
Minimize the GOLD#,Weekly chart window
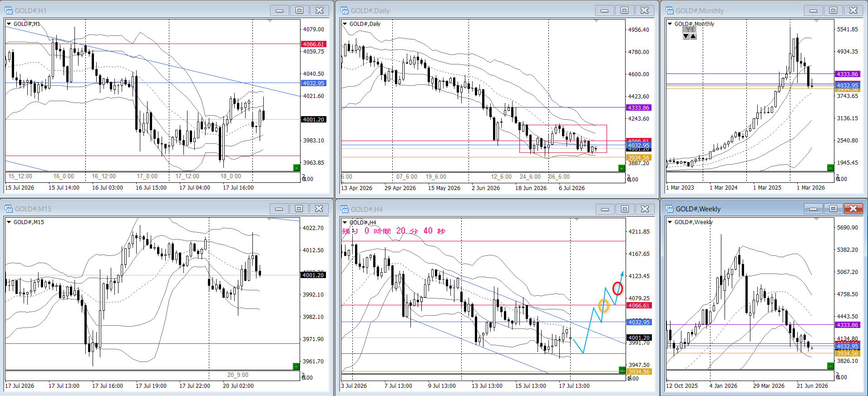click(813, 209)
